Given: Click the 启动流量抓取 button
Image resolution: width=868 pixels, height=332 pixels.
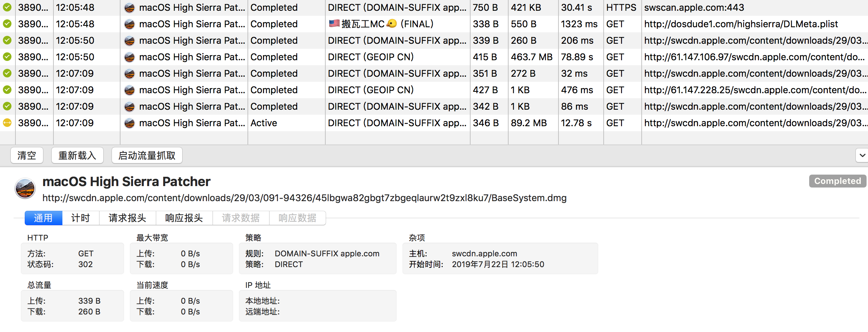Looking at the screenshot, I should click(x=147, y=156).
